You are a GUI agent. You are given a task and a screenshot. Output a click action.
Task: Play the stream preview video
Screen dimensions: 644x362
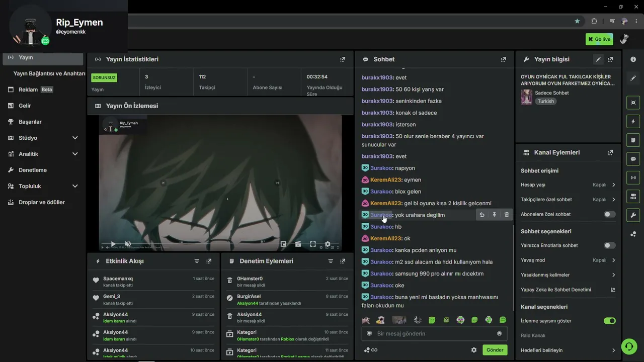click(x=113, y=244)
